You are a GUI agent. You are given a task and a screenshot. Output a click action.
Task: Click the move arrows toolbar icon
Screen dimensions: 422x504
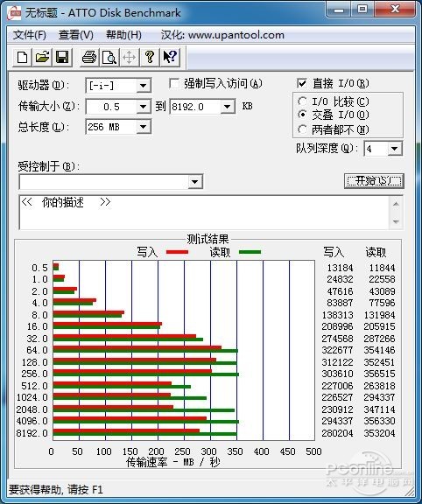pos(129,58)
